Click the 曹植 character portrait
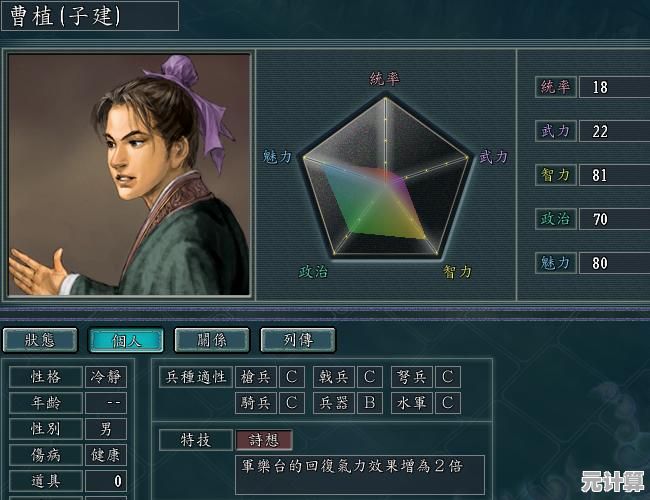This screenshot has width=650, height=500. point(129,175)
